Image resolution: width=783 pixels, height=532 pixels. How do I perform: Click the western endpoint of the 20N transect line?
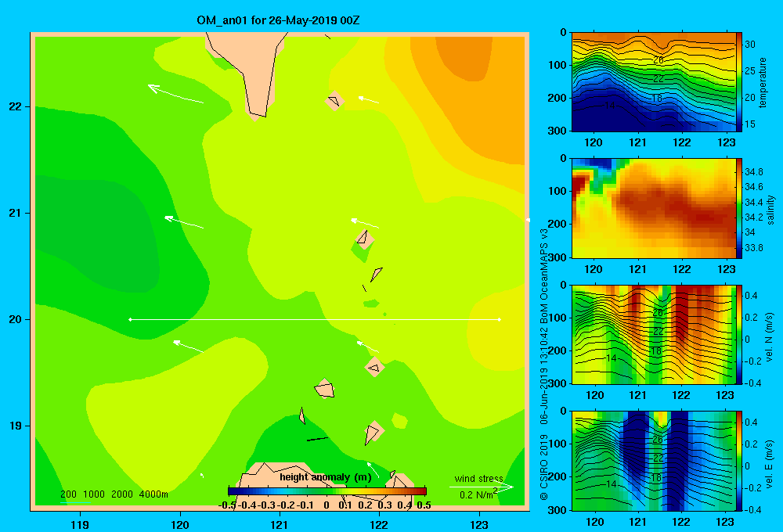pyautogui.click(x=130, y=319)
